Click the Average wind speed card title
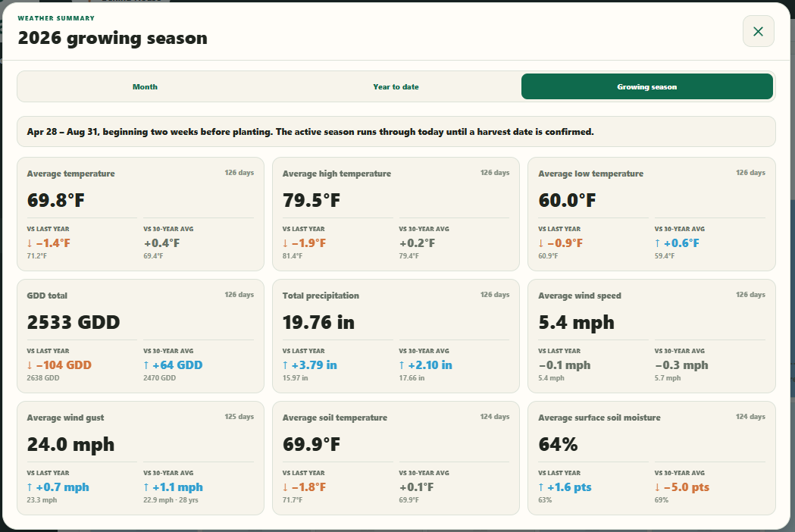795x532 pixels. [x=580, y=296]
